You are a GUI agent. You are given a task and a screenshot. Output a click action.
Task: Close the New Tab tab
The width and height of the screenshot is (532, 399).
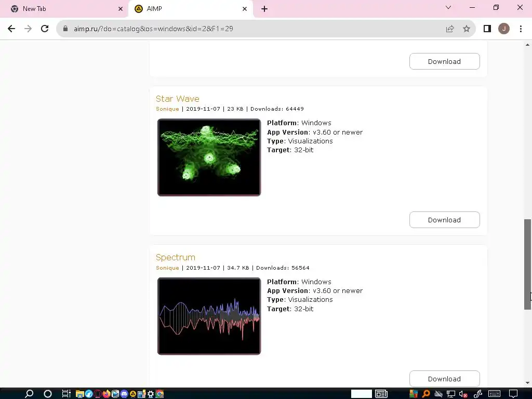coord(121,9)
